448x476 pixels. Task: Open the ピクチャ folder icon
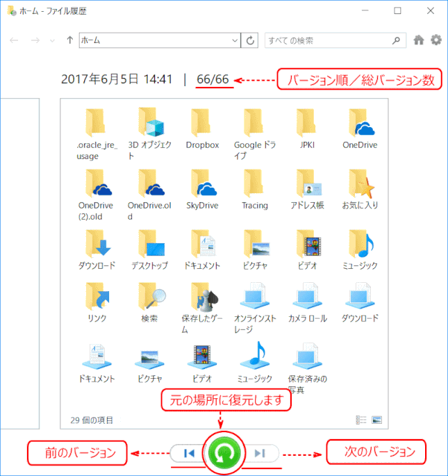click(x=255, y=249)
